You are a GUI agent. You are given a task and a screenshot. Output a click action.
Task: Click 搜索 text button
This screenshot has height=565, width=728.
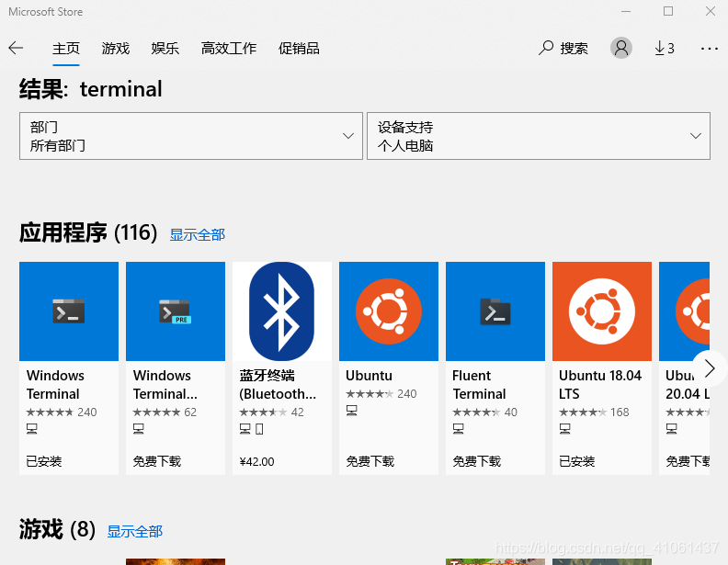coord(574,49)
